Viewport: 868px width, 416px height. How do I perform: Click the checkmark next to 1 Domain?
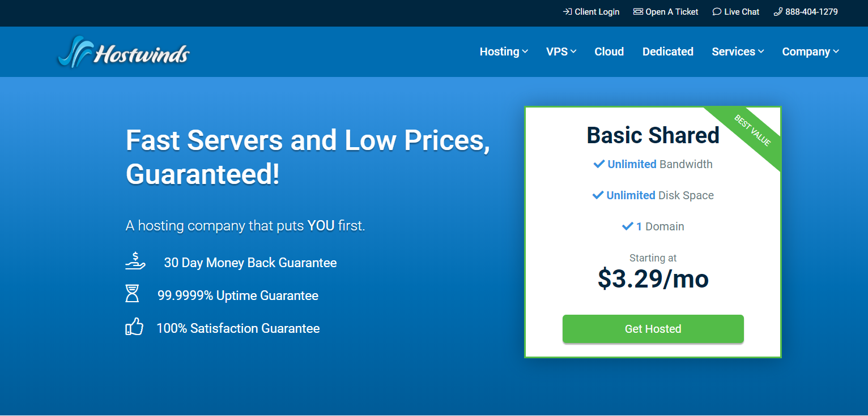(627, 226)
